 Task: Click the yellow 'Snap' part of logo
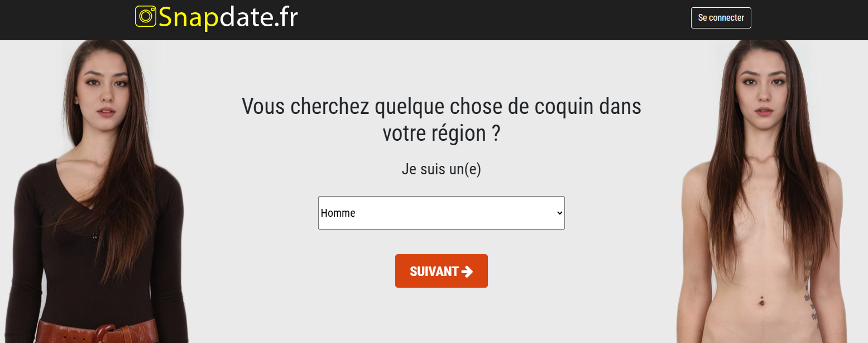189,17
